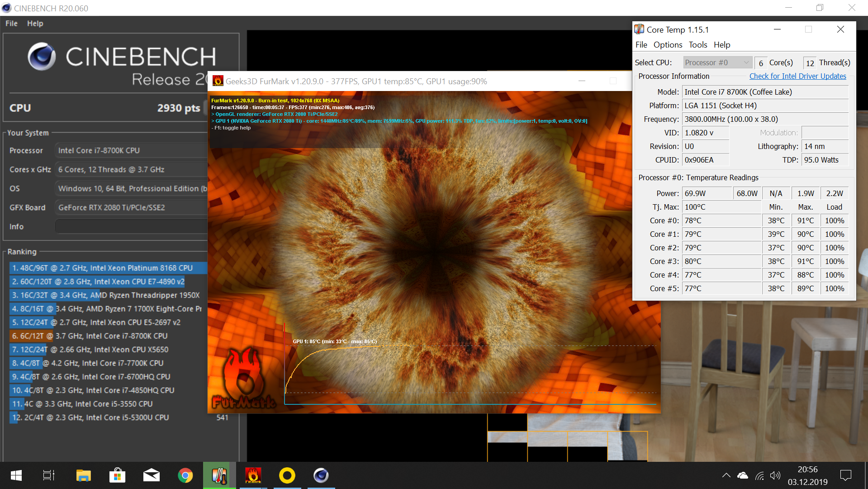This screenshot has width=868, height=489.
Task: Click Show Desktop sliver on taskbar edge
Action: [866, 475]
